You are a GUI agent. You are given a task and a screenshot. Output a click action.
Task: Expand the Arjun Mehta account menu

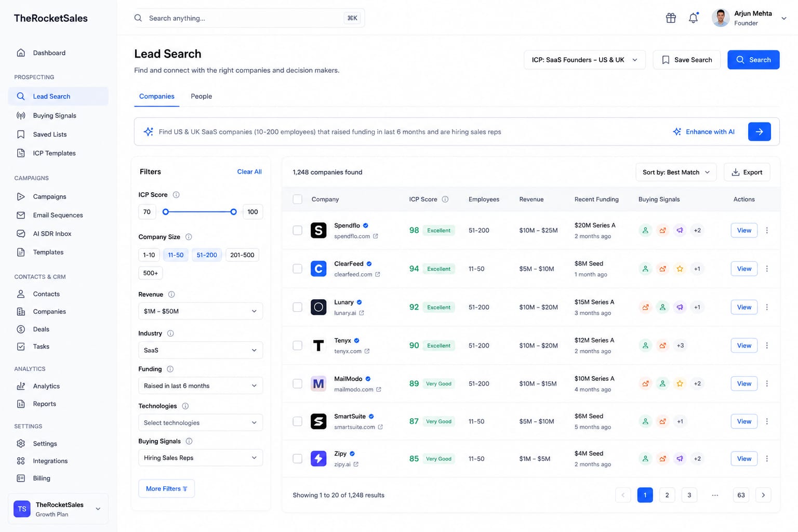[784, 18]
